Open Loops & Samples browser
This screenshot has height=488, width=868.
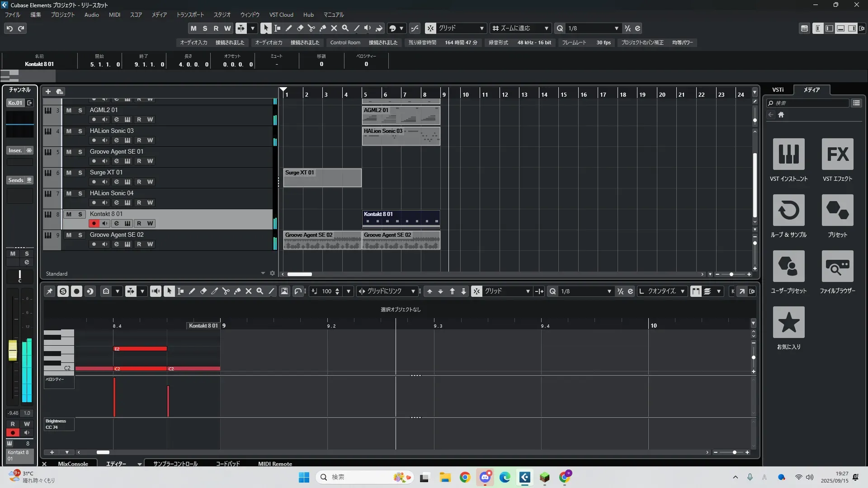tap(788, 211)
